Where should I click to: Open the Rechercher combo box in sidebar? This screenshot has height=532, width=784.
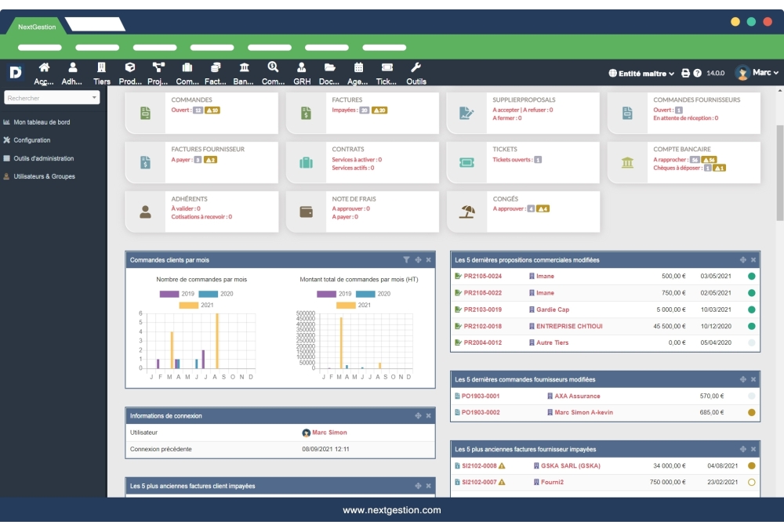coord(52,98)
